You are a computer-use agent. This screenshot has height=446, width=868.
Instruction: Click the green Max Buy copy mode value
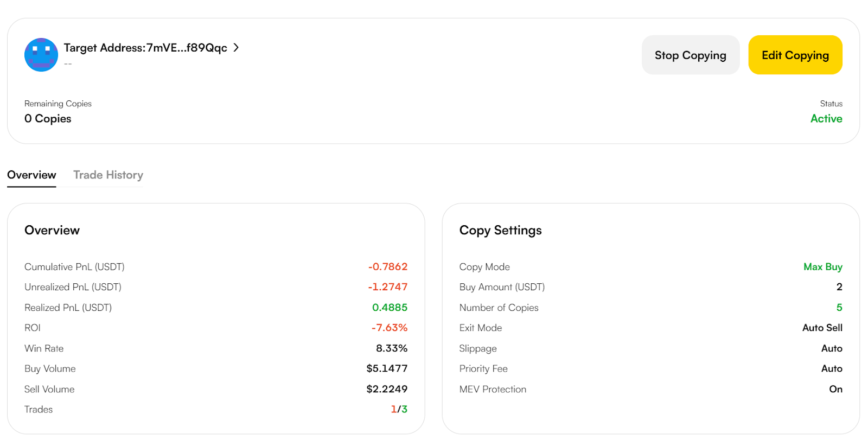pos(822,266)
